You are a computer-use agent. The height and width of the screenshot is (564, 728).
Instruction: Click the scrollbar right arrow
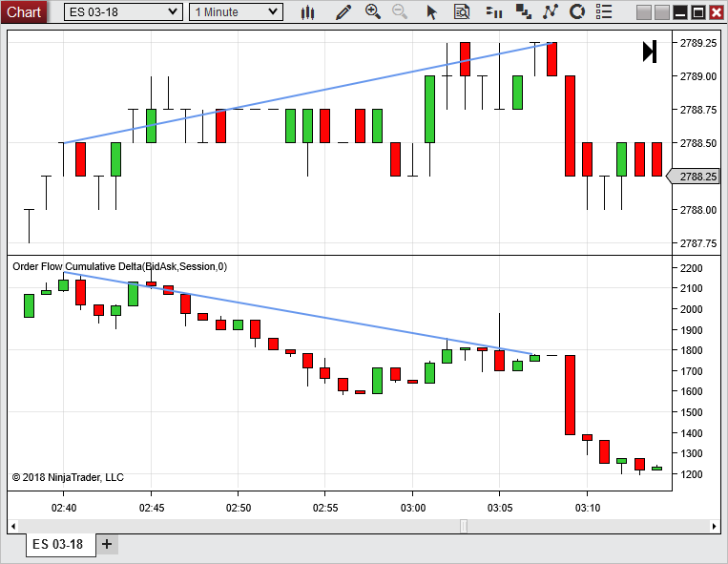715,526
